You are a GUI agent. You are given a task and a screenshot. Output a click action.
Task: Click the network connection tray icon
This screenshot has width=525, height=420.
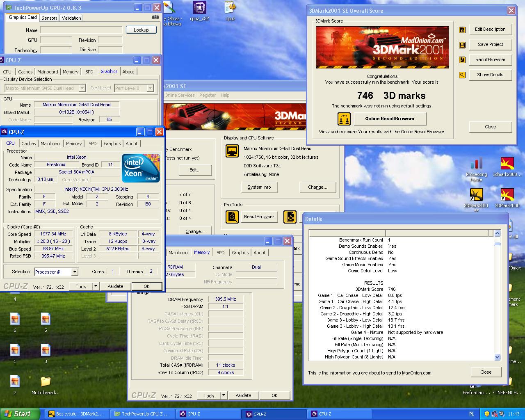point(494,414)
